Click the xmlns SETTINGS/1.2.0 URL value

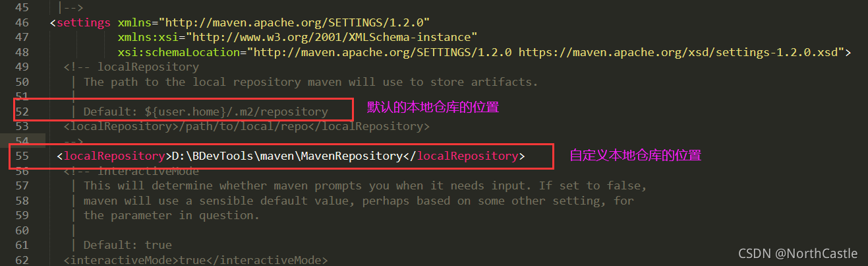295,23
